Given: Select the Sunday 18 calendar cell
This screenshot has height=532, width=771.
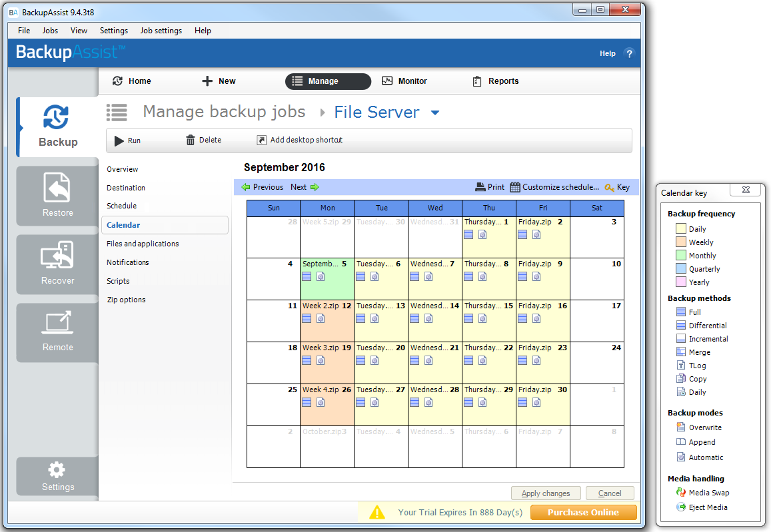Looking at the screenshot, I should pos(273,363).
